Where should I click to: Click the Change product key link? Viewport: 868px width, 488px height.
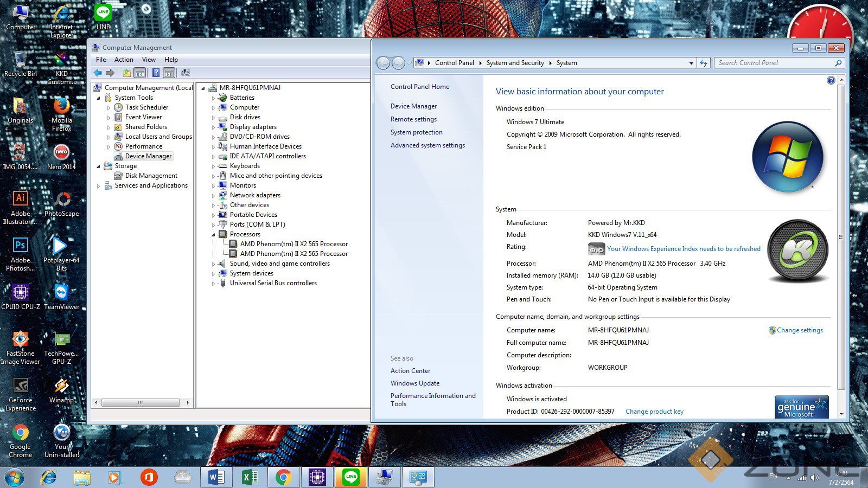654,412
